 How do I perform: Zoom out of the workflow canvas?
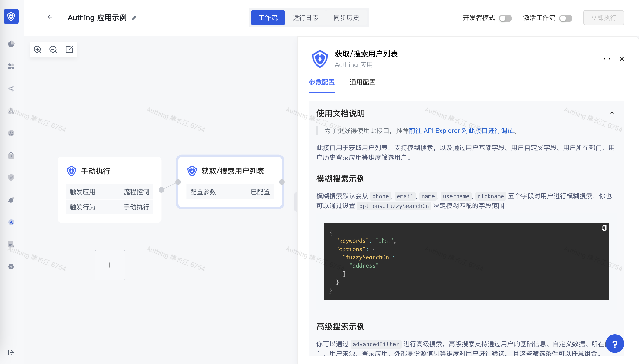(53, 50)
